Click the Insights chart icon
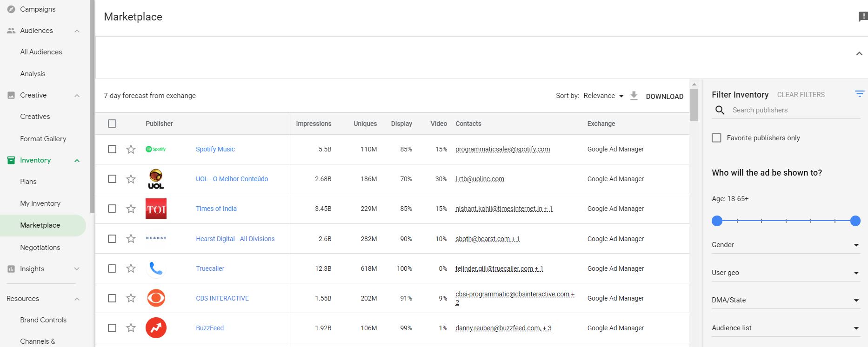The width and height of the screenshot is (868, 347). (x=11, y=269)
